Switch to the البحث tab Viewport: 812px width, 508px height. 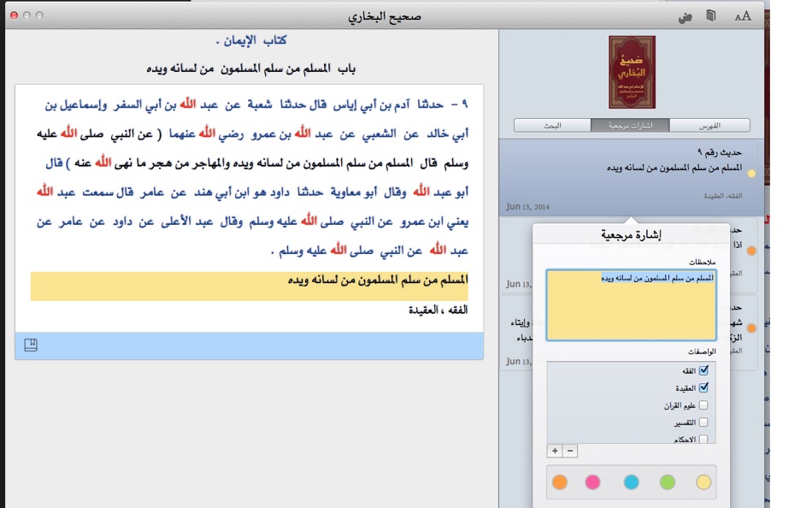tap(552, 126)
